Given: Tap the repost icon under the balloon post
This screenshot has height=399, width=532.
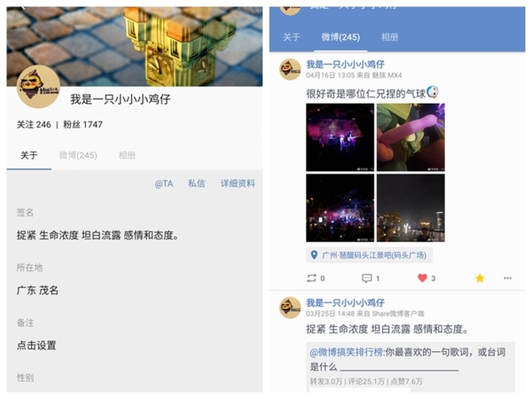Looking at the screenshot, I should 311,278.
